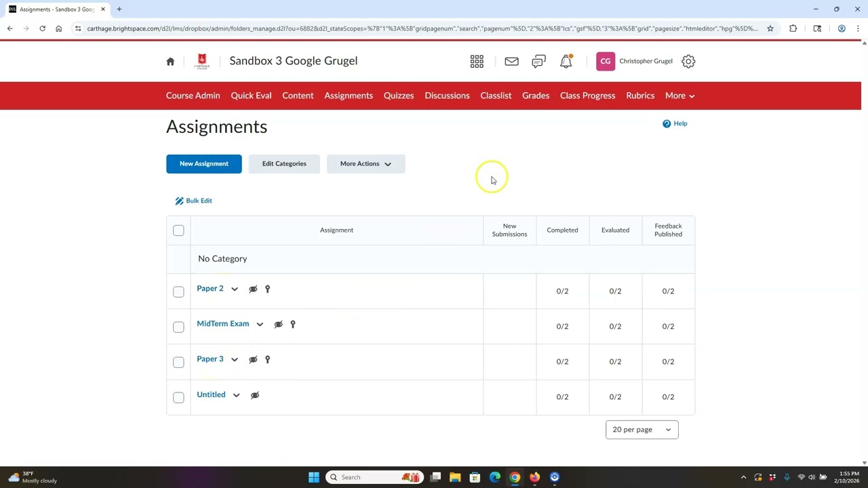Image resolution: width=868 pixels, height=488 pixels.
Task: Click the New Assignment button
Action: coord(204,163)
